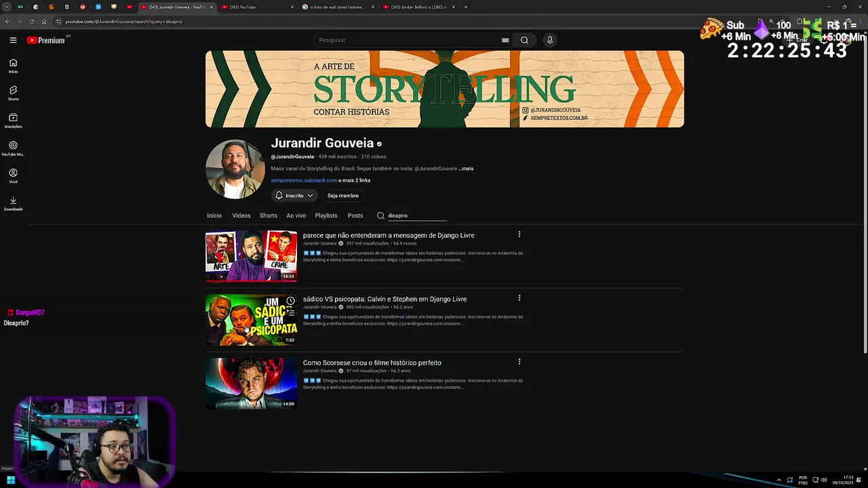Screen dimensions: 868x488
Task: Click the Storytelling channel banner
Action: click(445, 89)
